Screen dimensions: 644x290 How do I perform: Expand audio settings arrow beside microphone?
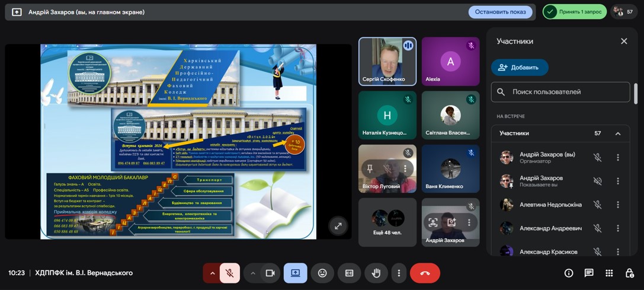(212, 273)
